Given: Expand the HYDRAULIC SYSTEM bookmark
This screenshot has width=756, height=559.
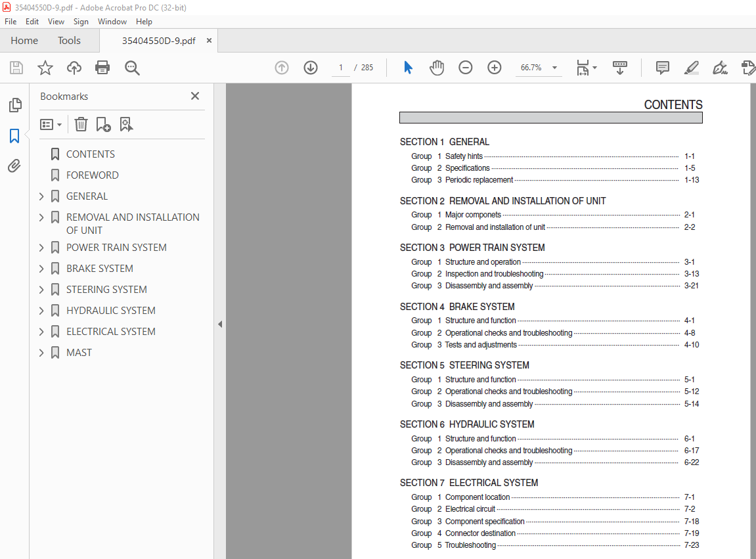Looking at the screenshot, I should [x=41, y=311].
